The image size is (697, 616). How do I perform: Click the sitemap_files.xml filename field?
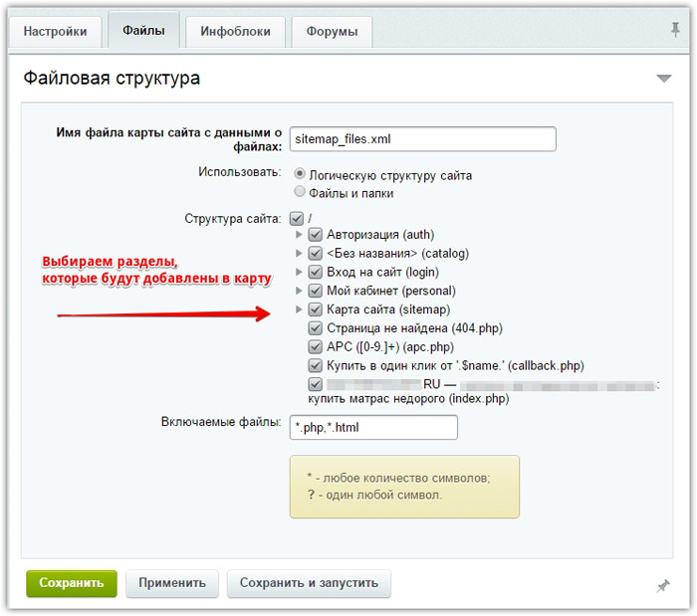[x=422, y=139]
